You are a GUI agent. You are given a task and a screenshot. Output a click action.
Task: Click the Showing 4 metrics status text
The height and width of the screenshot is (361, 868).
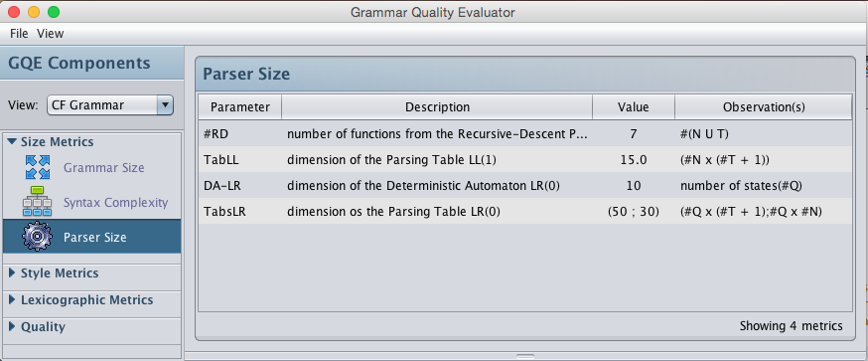point(792,326)
